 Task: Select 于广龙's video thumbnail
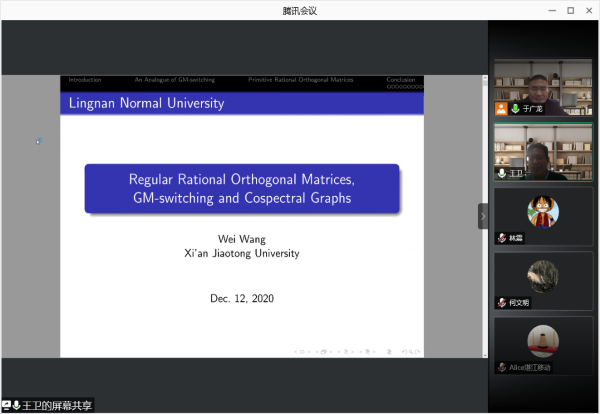point(543,85)
